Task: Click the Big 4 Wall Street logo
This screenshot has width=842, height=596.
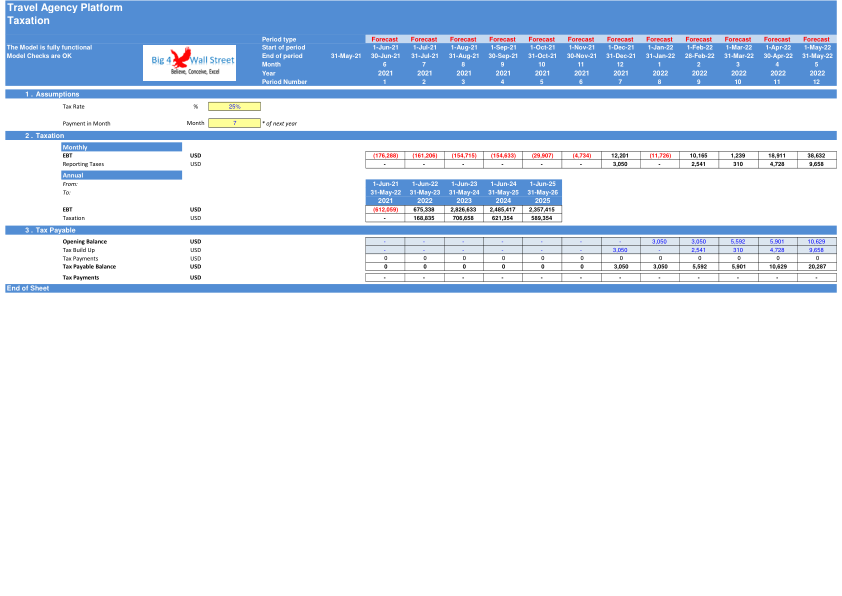Action: [190, 63]
